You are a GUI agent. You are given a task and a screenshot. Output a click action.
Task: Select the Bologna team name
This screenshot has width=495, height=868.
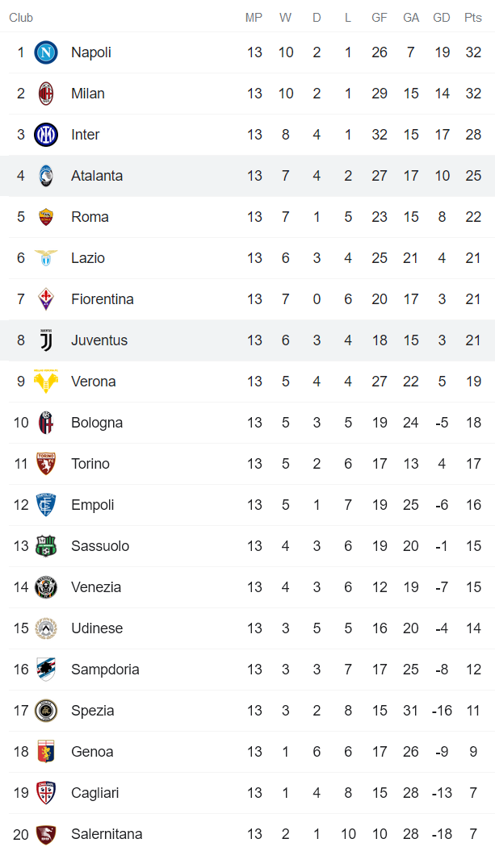[97, 423]
